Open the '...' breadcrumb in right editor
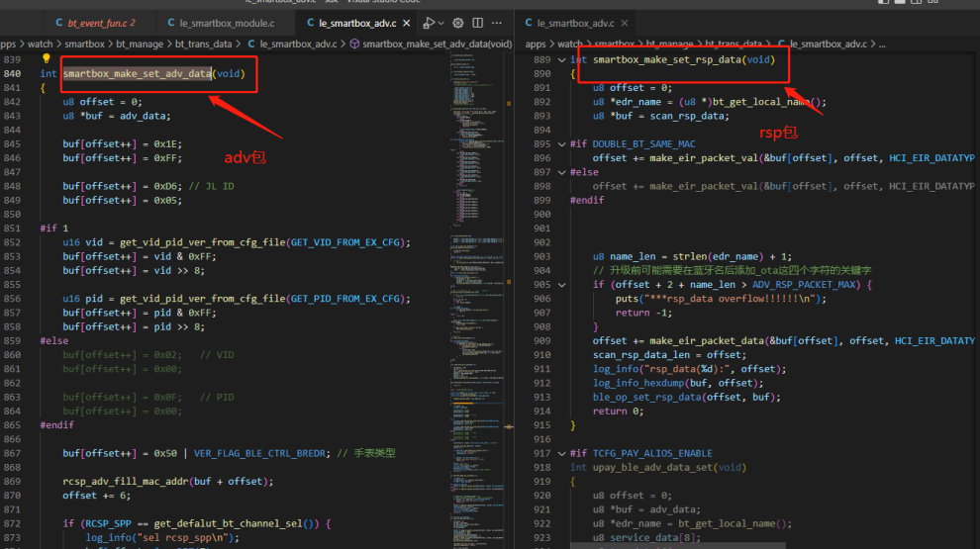 coord(882,45)
